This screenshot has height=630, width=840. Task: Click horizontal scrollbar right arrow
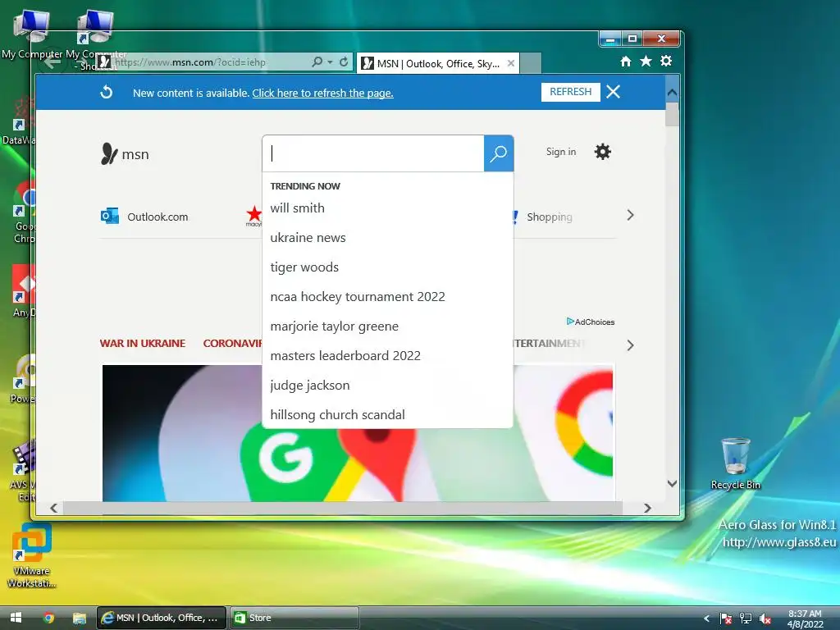pos(647,508)
